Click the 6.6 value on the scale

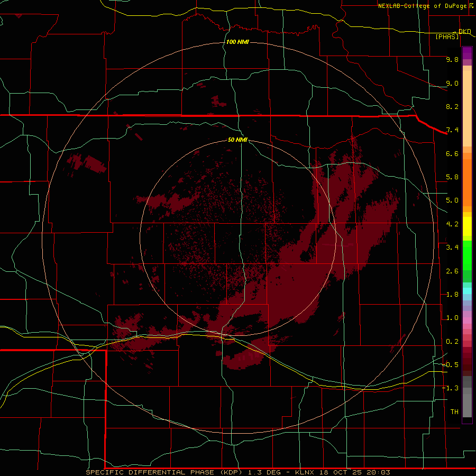coord(452,153)
